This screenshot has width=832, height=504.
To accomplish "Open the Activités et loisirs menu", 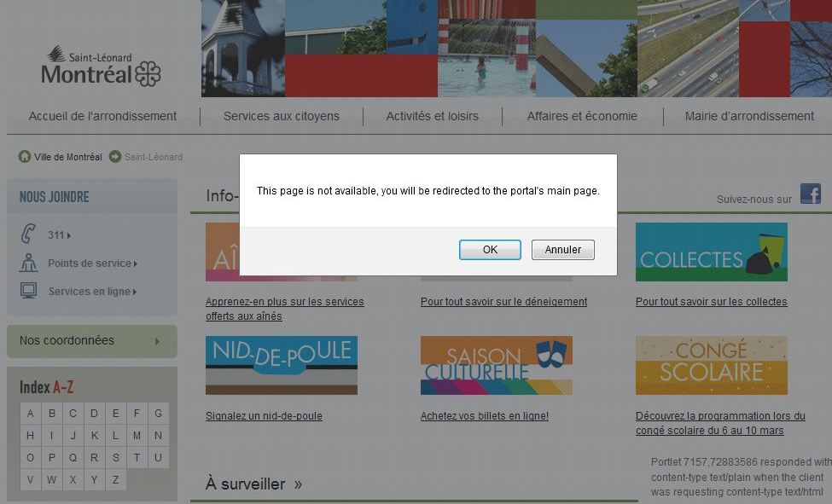I will click(432, 116).
